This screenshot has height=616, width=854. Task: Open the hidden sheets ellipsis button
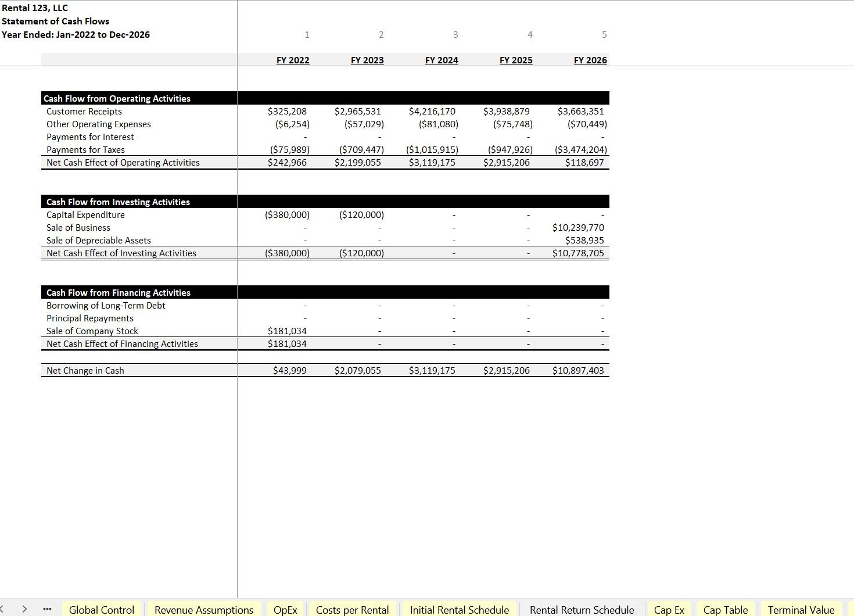click(47, 610)
